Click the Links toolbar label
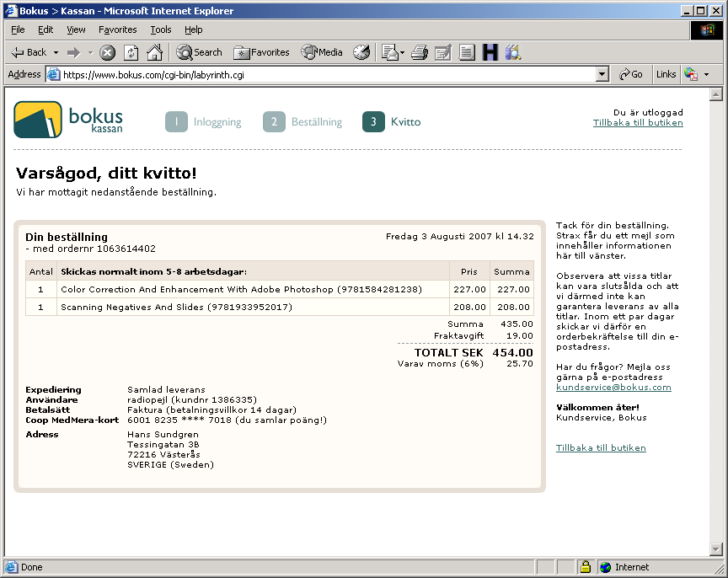Image resolution: width=728 pixels, height=578 pixels. (x=666, y=74)
